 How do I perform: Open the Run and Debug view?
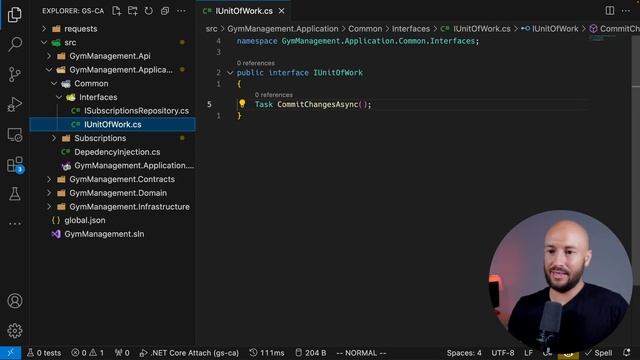pyautogui.click(x=15, y=104)
